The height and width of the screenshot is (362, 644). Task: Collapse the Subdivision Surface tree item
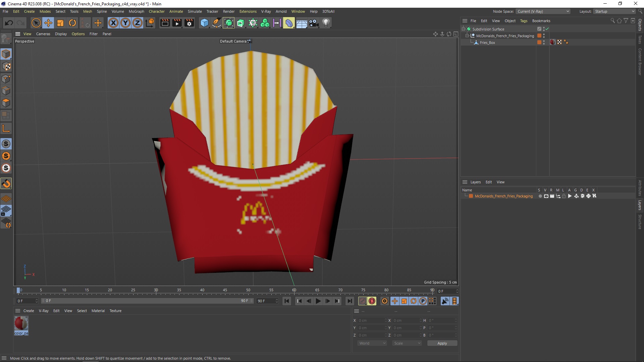(x=464, y=29)
